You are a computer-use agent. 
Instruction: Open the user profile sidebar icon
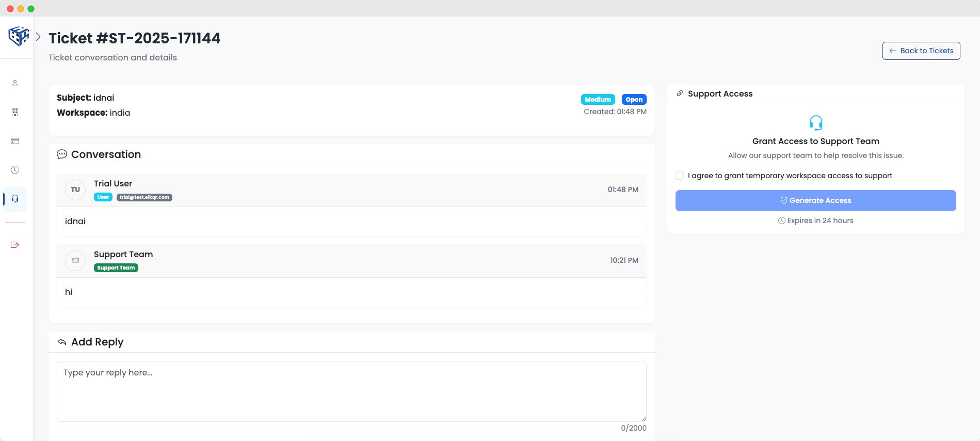[15, 83]
